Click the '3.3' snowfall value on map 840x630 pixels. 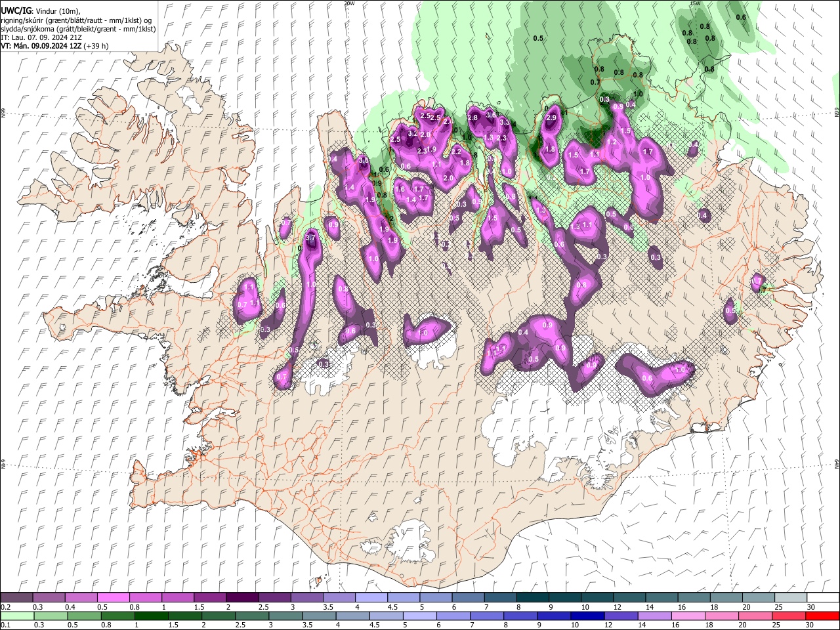coord(505,122)
